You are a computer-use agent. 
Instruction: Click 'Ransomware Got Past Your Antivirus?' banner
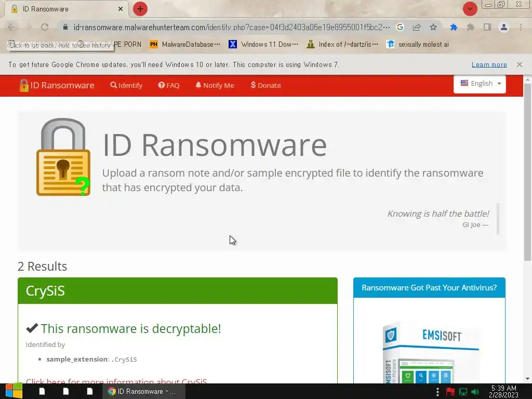pos(429,288)
